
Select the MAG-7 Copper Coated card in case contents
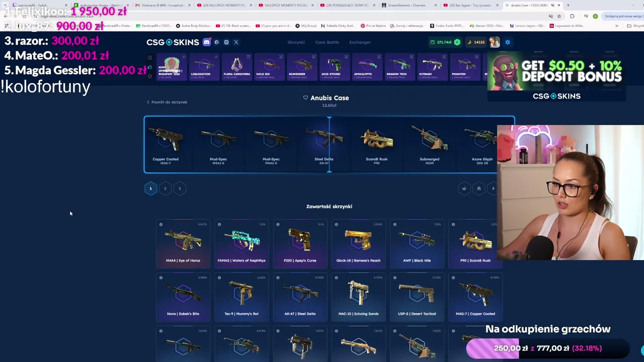(475, 296)
